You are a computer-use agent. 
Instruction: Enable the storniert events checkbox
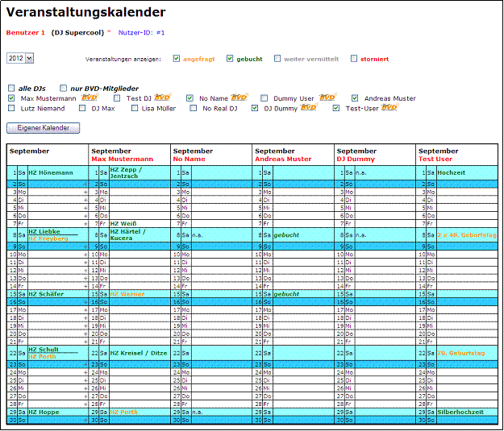point(354,59)
